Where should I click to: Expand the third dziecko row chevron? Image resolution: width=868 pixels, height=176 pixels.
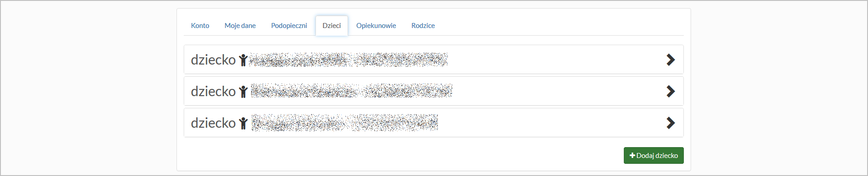[671, 123]
